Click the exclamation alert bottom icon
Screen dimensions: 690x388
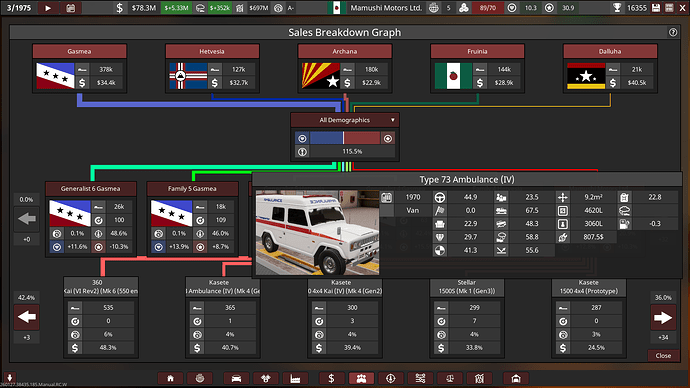tap(391, 378)
